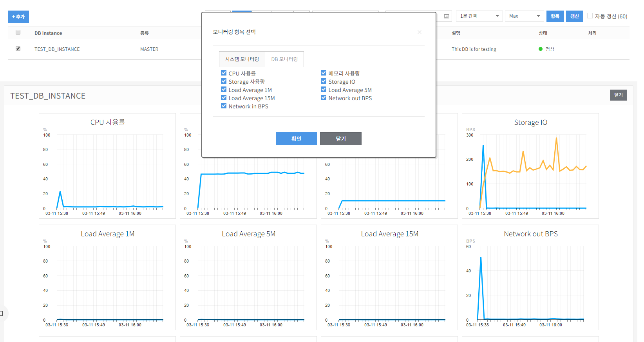The image size is (644, 342).
Task: Click the MASTER type cell
Action: [x=149, y=49]
